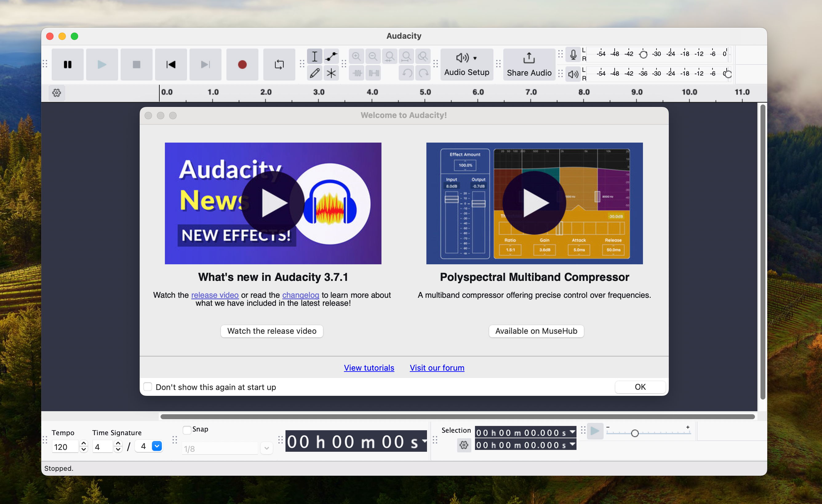Enable the Snap checkbox
The height and width of the screenshot is (504, 822).
click(x=187, y=430)
